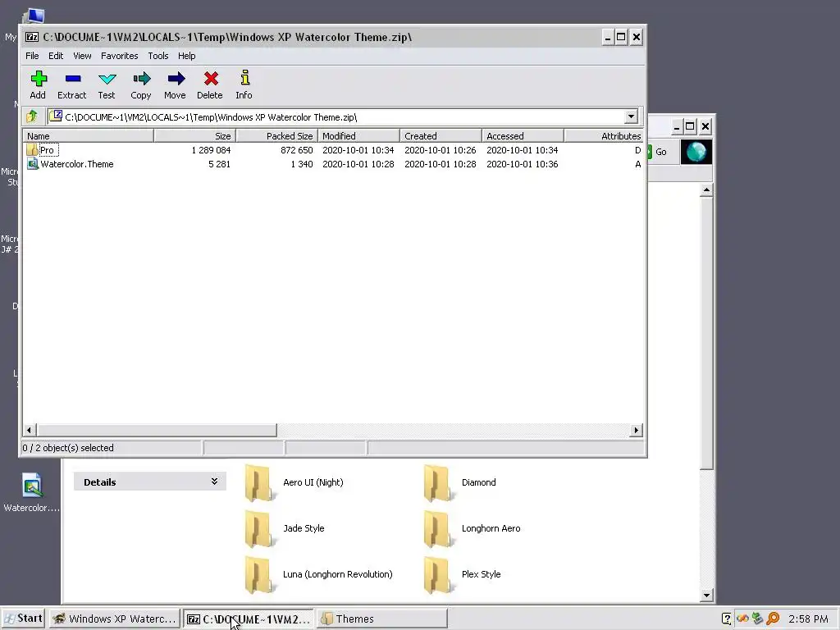Click the 0 / 2 object(s) selected status

[68, 448]
